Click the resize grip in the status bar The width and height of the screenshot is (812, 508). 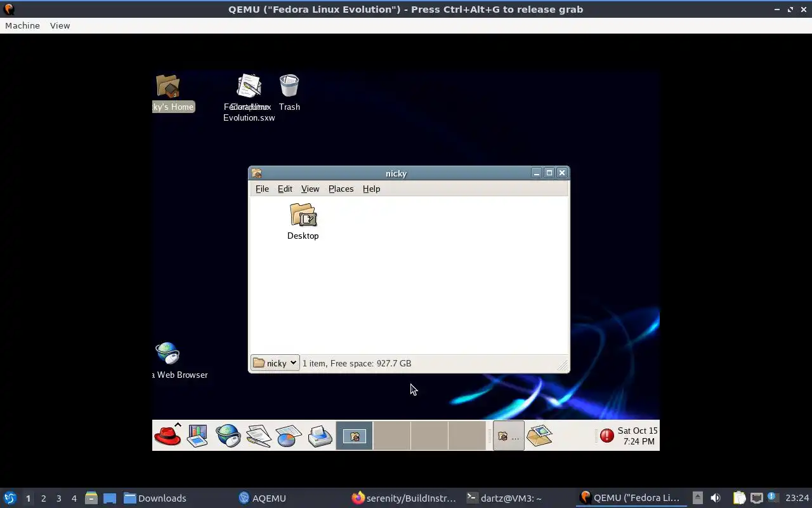(x=562, y=365)
